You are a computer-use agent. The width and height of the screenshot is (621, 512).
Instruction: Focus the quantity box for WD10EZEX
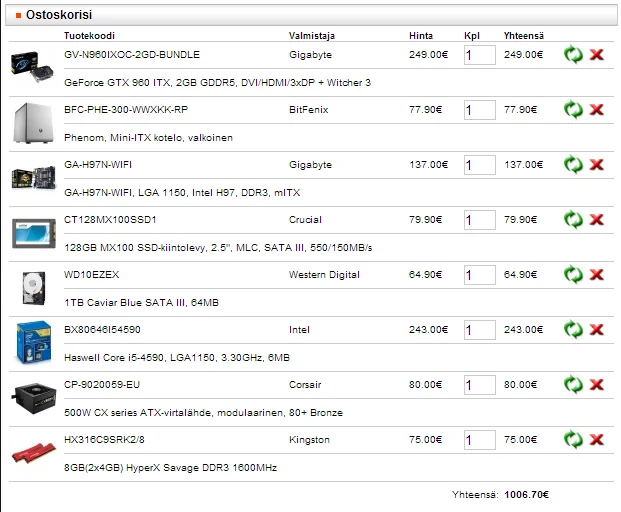coord(479,275)
